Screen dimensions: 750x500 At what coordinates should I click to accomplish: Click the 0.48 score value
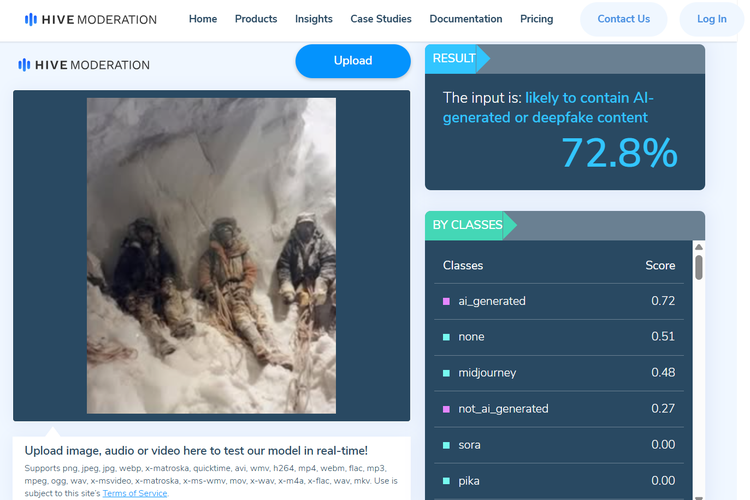coord(663,373)
